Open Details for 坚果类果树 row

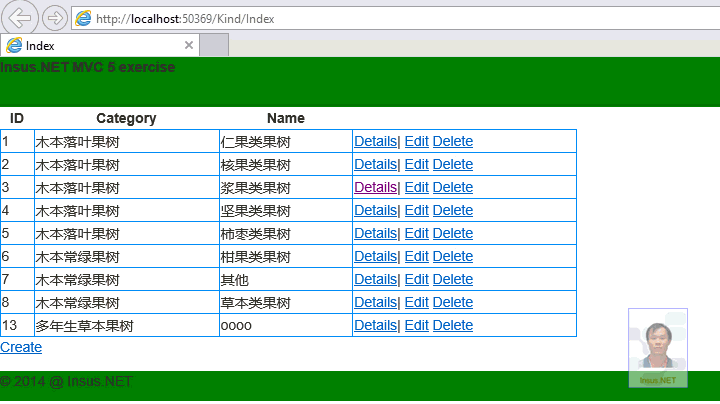pyautogui.click(x=375, y=210)
